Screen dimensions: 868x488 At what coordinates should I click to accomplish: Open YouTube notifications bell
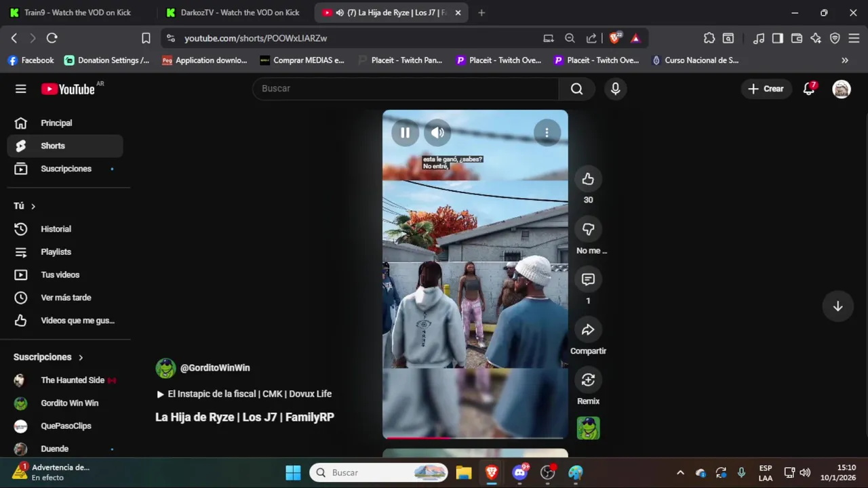pyautogui.click(x=809, y=89)
